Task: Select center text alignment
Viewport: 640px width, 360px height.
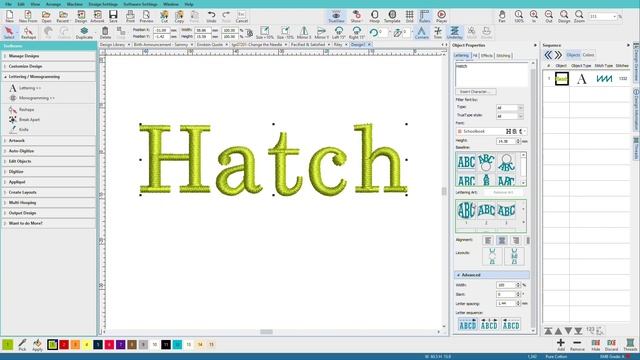Action: point(502,240)
